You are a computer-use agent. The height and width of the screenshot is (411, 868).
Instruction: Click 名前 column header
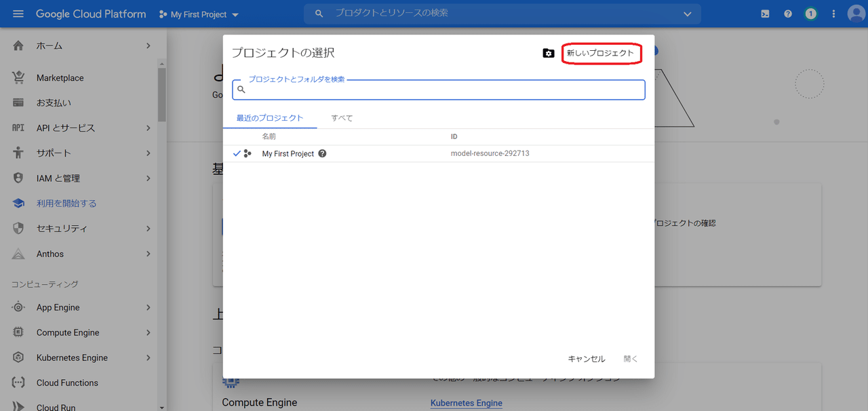269,136
